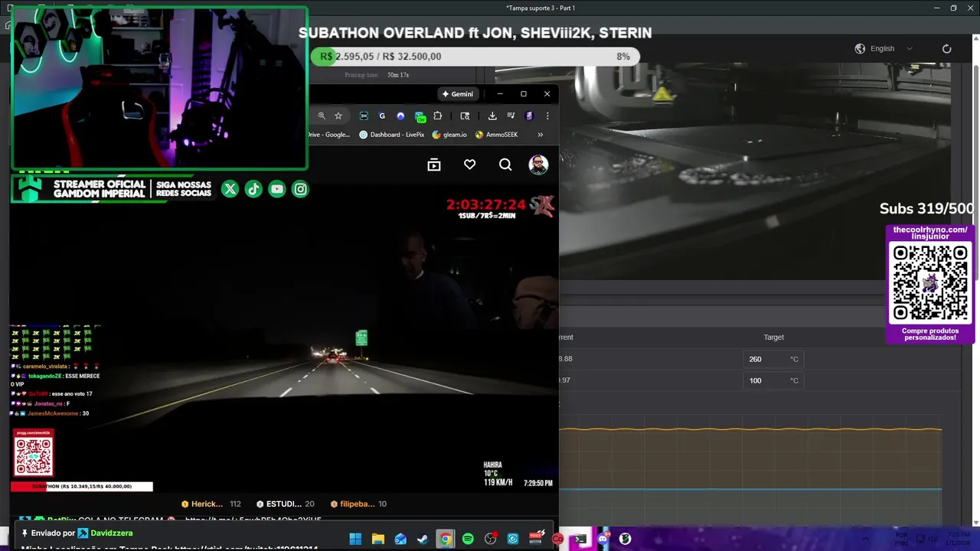980x551 pixels.
Task: Click the globe language icon
Action: tap(860, 48)
